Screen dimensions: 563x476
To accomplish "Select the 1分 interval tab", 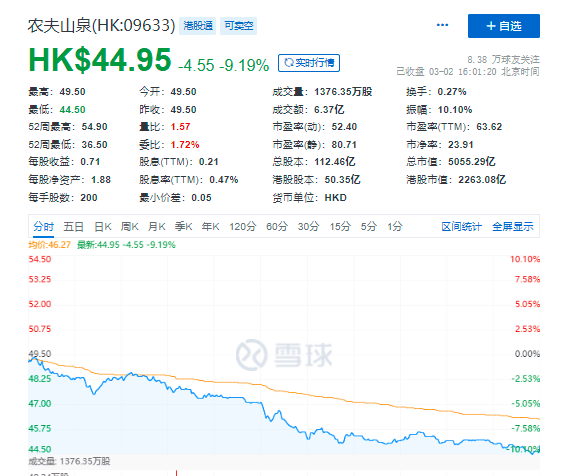I will pos(395,227).
